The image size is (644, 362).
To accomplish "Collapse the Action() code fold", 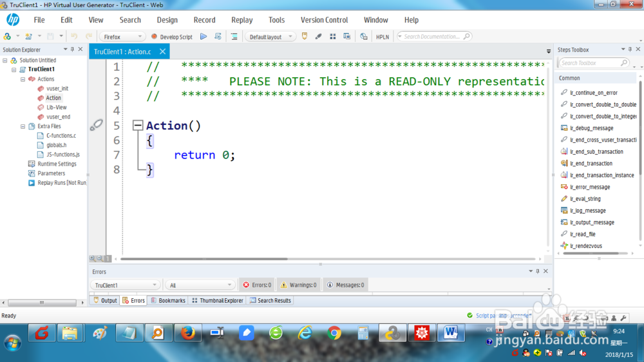I will 138,125.
